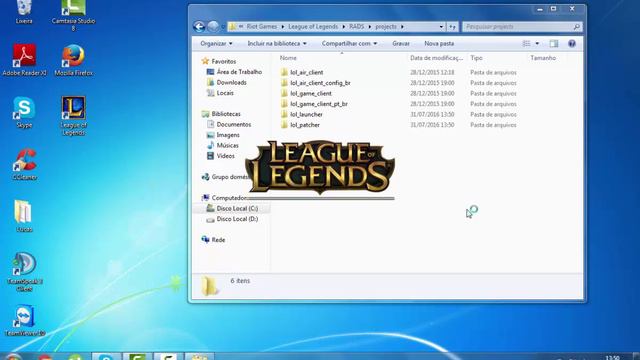Select Grupo doméstico in sidebar
This screenshot has height=360, width=640.
[225, 177]
